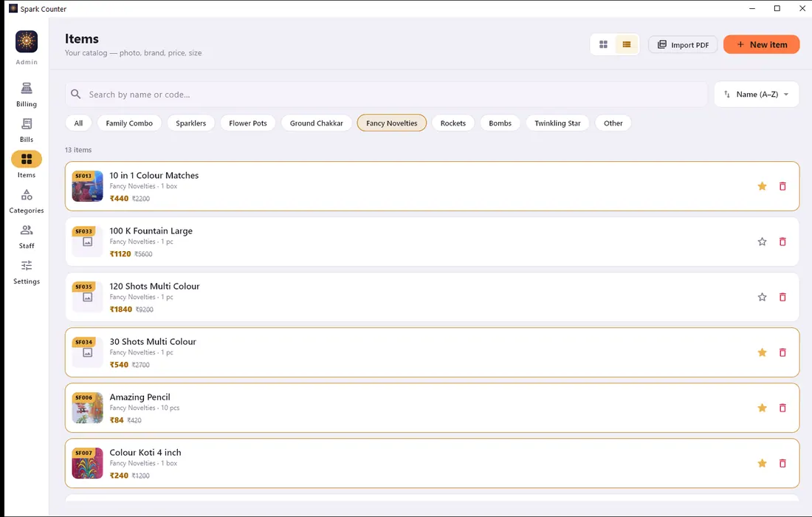The image size is (812, 517).
Task: Click 120 Shots Multi Colour placeholder image
Action: [x=88, y=297]
